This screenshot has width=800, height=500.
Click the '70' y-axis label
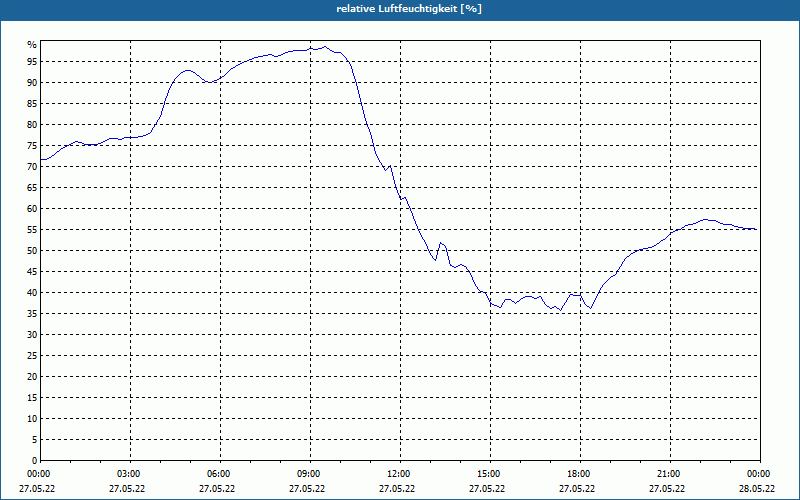tap(32, 166)
